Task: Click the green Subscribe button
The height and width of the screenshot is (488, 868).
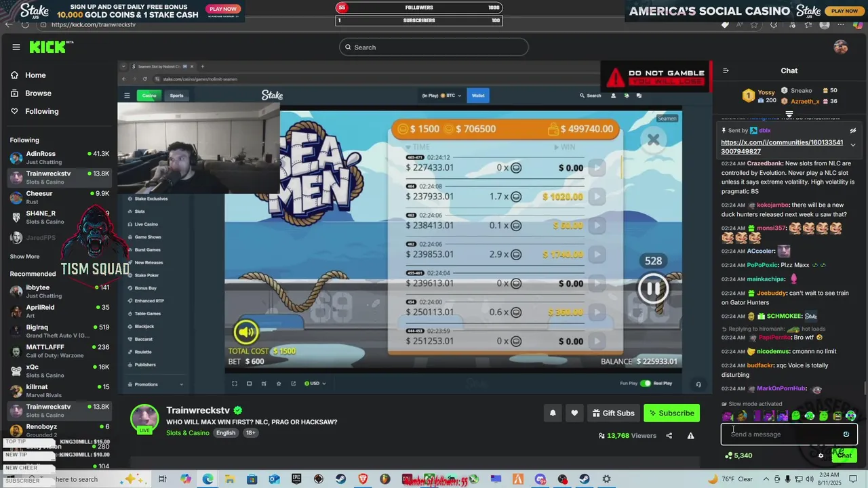Action: click(671, 413)
